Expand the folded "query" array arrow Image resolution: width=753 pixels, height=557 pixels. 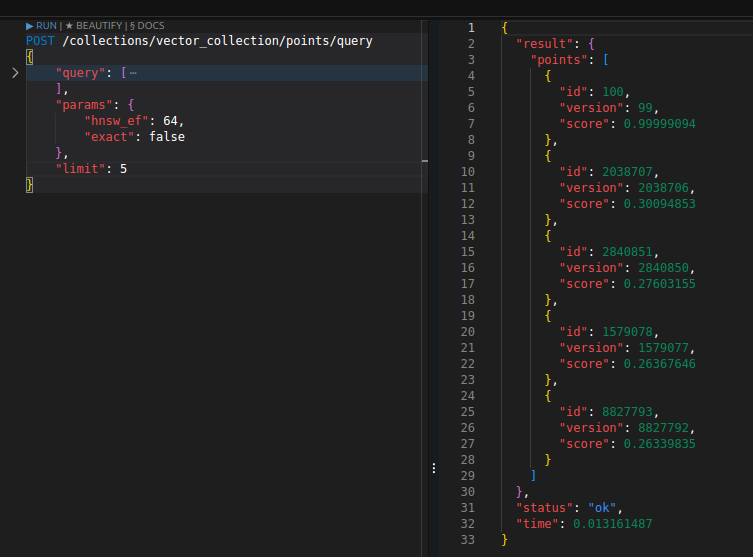click(14, 73)
